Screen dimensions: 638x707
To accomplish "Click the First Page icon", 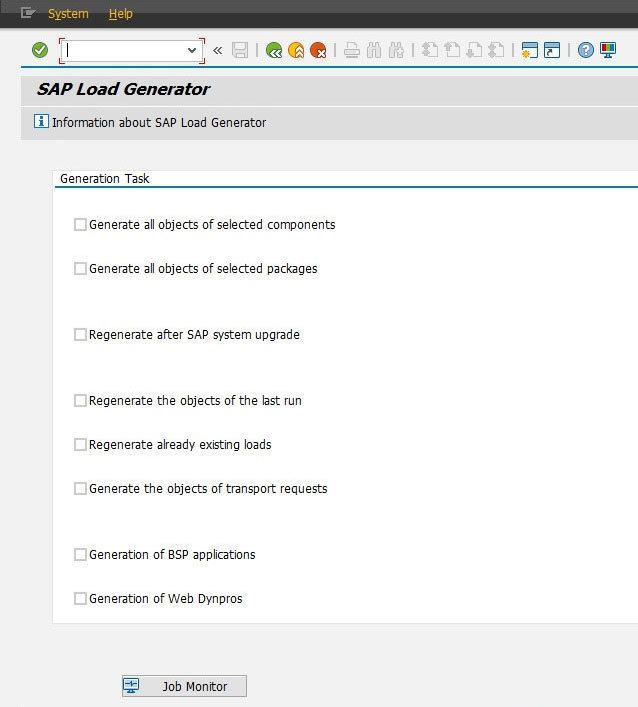I will (430, 50).
